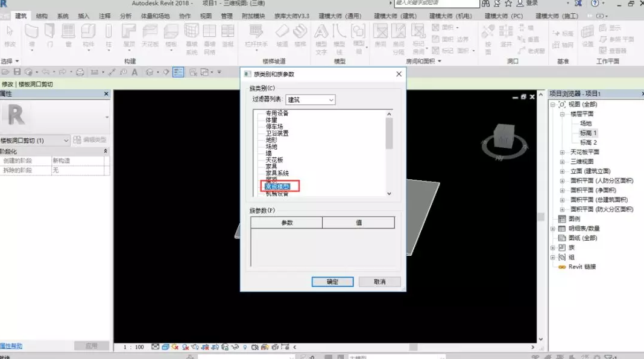Select the Curtain System tool
644x359 pixels.
click(191, 39)
